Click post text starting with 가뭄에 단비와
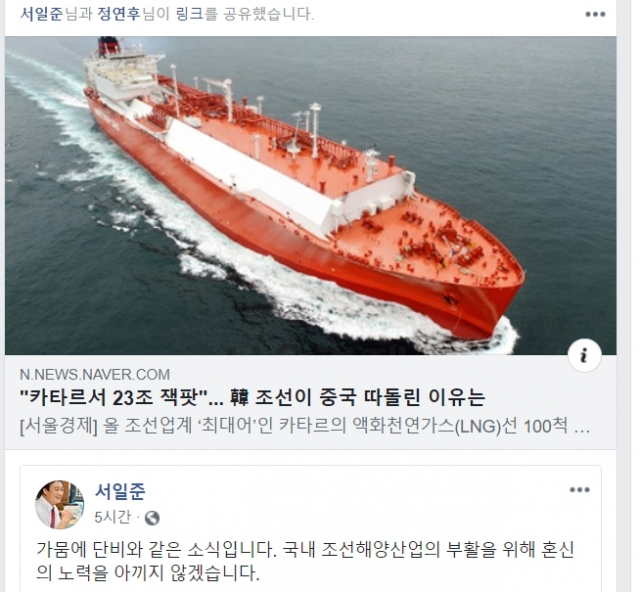Screen dimensions: 640x592 point(305,550)
